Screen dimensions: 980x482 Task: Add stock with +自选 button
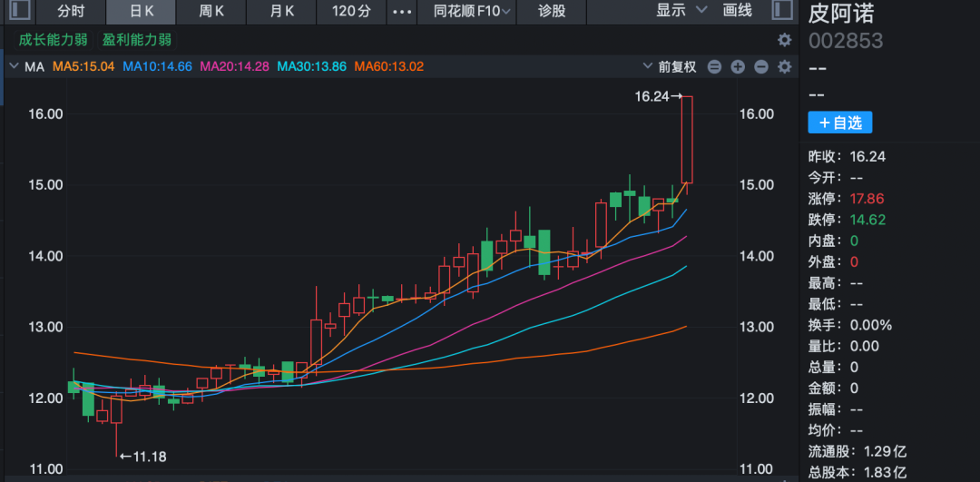coord(839,123)
